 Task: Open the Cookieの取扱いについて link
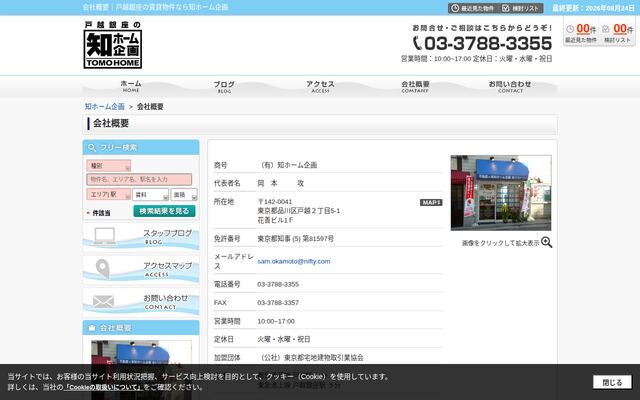103,387
